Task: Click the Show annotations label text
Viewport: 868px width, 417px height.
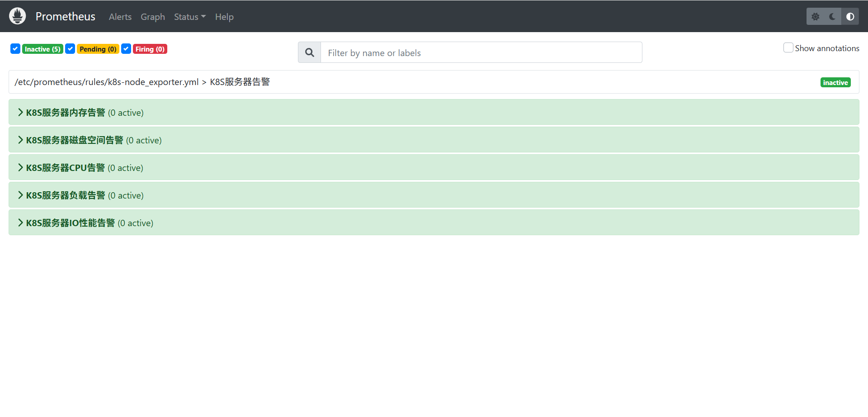Action: tap(827, 48)
